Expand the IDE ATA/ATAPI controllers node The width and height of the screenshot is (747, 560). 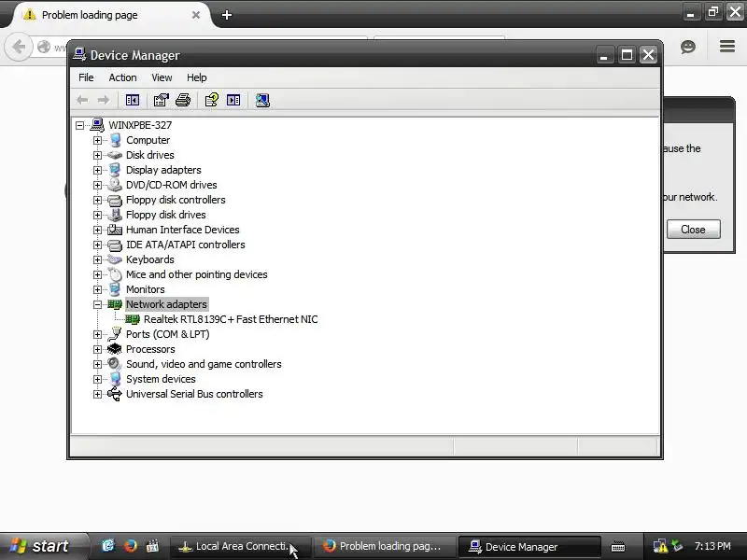(98, 245)
